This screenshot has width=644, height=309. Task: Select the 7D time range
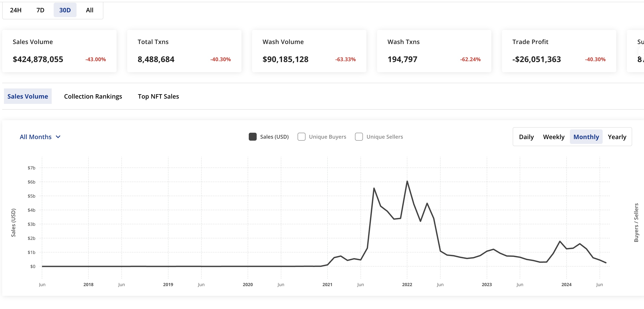click(40, 10)
